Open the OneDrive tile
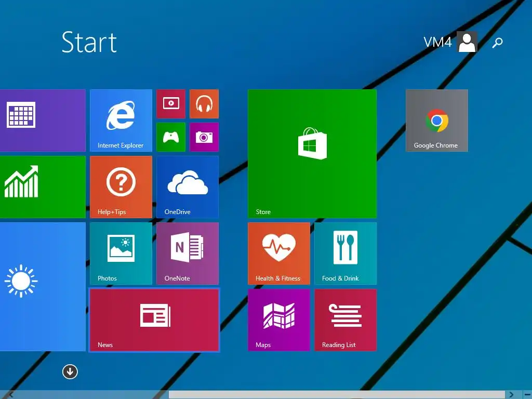The image size is (532, 399). tap(188, 187)
